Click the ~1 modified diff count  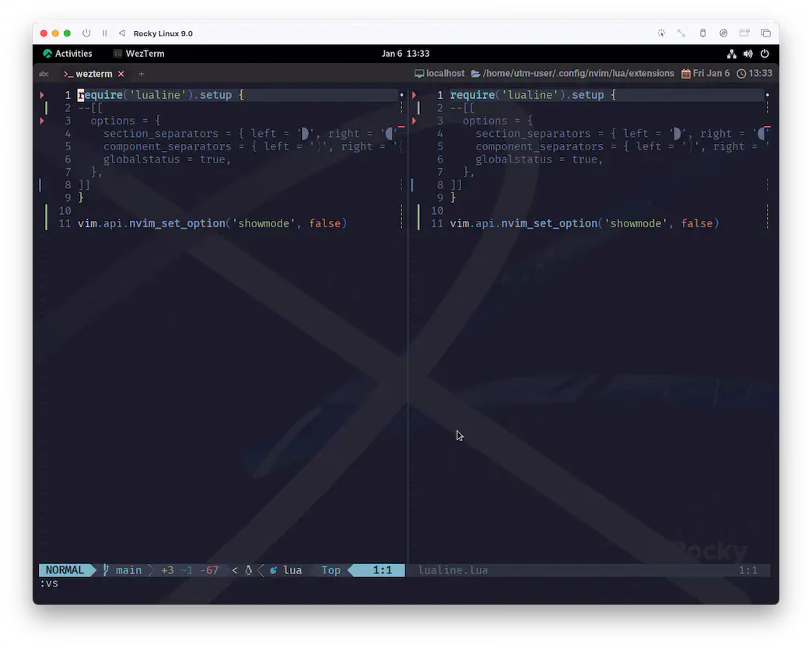coord(187,569)
